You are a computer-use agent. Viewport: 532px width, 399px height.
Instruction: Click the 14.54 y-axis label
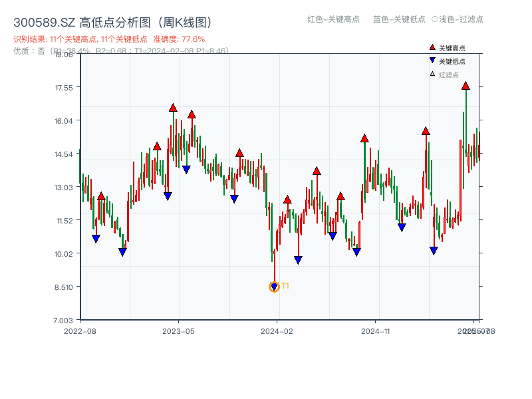coord(64,154)
